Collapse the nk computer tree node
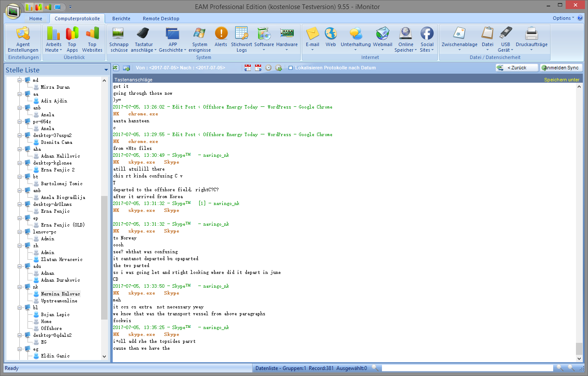This screenshot has height=376, width=588. (x=19, y=287)
